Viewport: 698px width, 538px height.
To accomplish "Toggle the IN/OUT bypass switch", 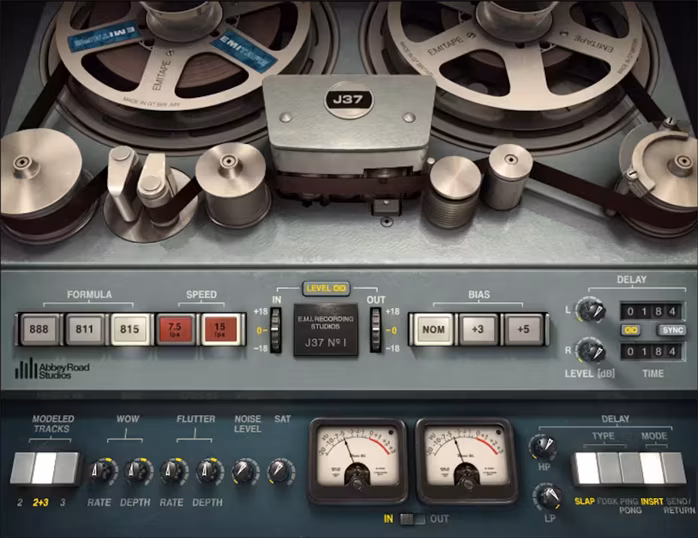I will coord(411,519).
